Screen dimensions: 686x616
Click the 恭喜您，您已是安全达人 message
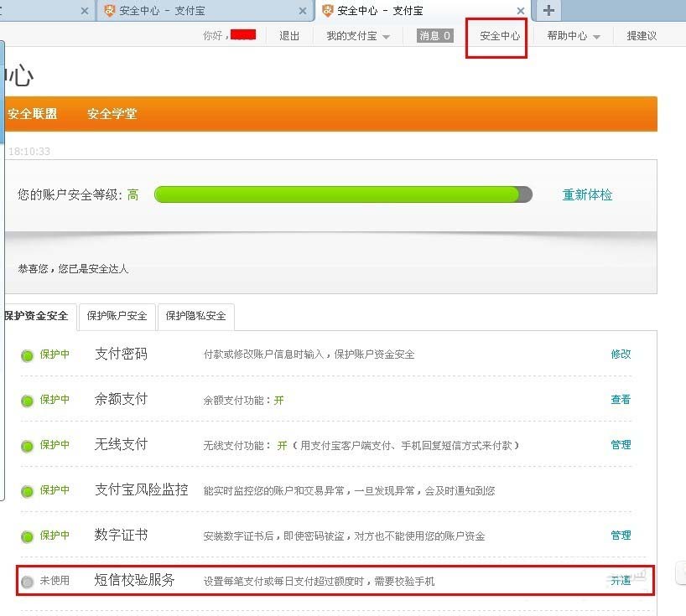(73, 269)
